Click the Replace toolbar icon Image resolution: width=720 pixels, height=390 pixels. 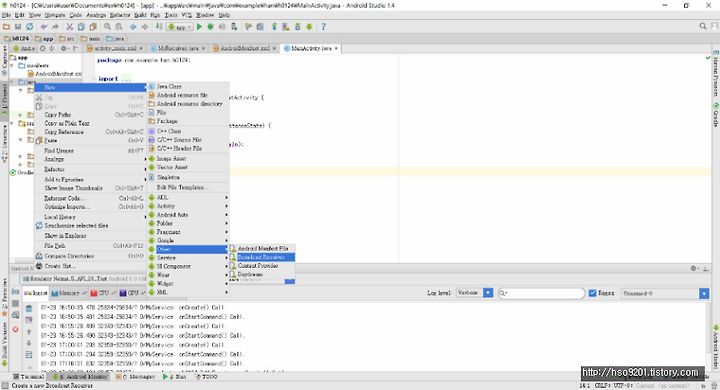[118, 27]
